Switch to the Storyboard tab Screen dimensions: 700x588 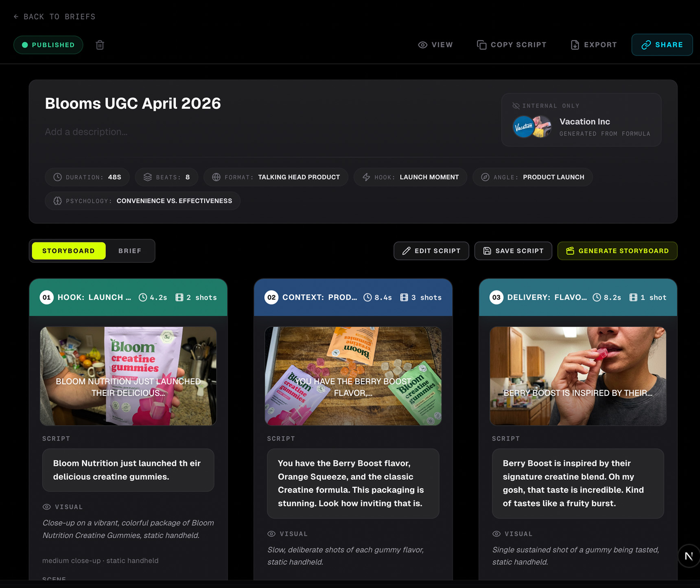point(68,251)
